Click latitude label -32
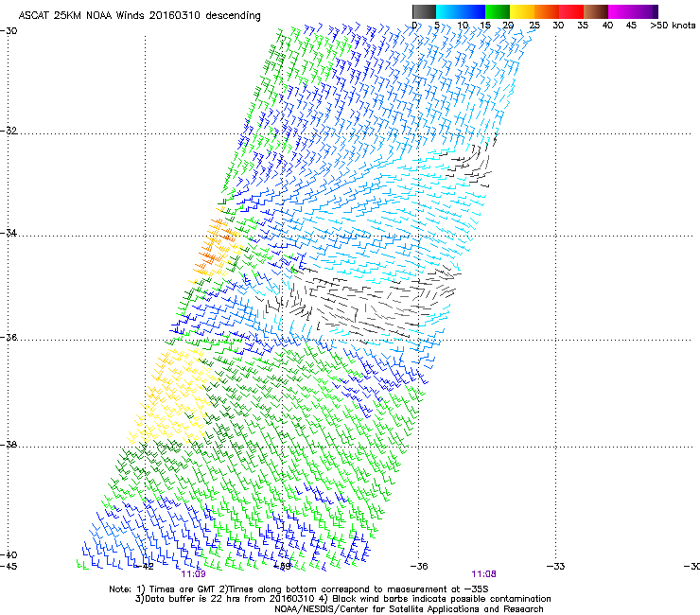 pyautogui.click(x=9, y=131)
